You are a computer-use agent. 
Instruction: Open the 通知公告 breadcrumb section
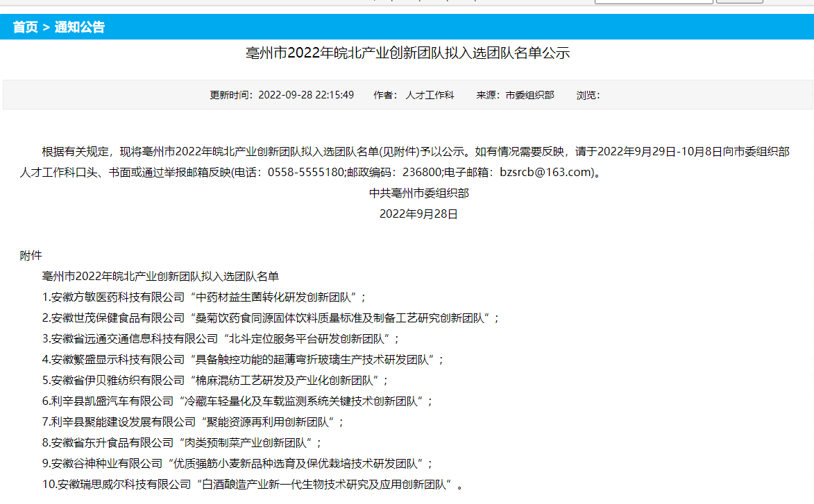click(x=80, y=27)
